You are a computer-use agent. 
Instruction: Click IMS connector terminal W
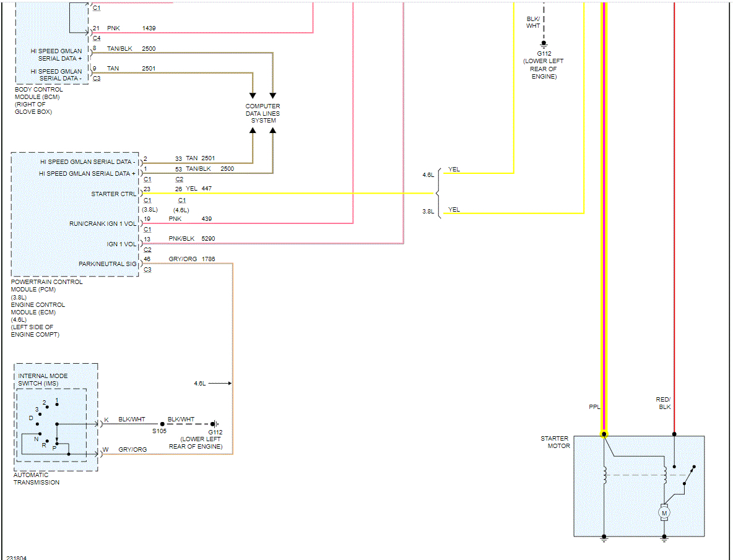pyautogui.click(x=106, y=450)
